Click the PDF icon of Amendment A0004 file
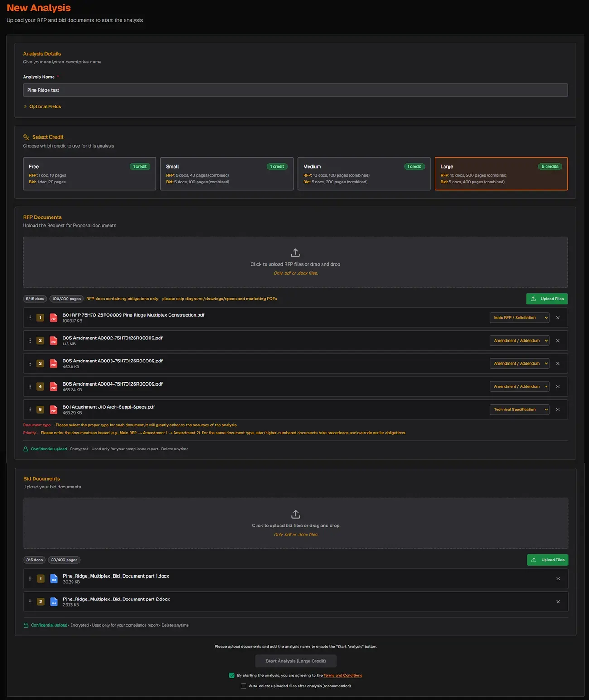The image size is (589, 700). pos(53,386)
